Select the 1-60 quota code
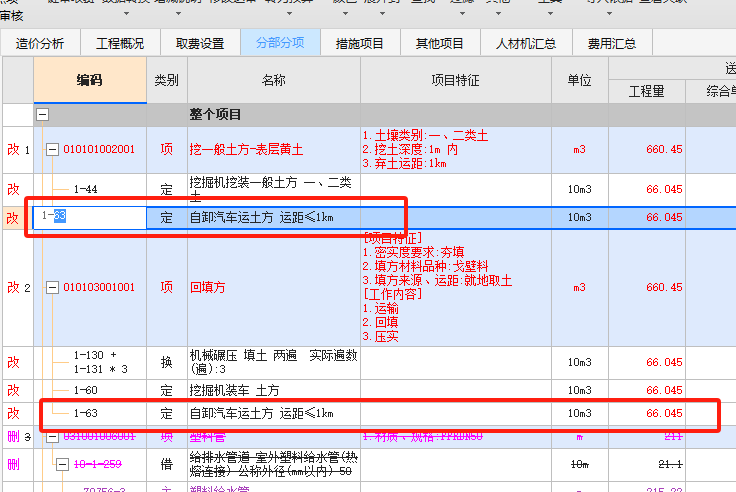 85,390
